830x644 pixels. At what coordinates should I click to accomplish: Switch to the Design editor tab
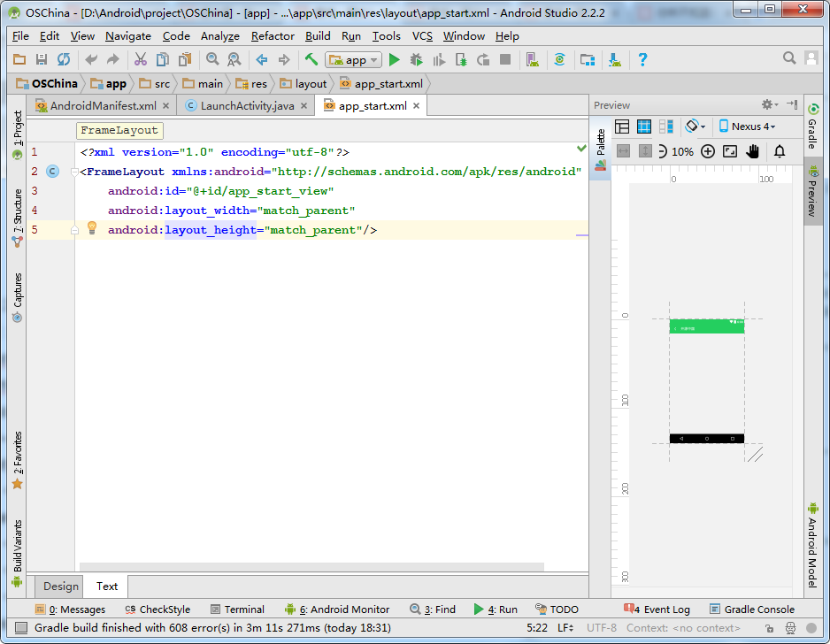click(61, 586)
